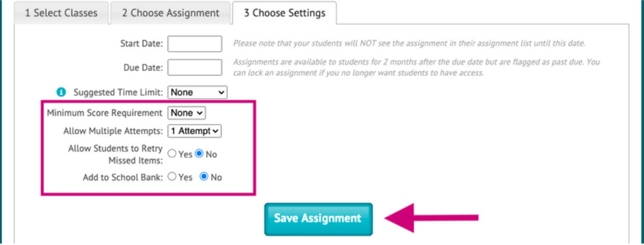Click into the Start Date input box
The height and width of the screenshot is (245, 644).
click(195, 44)
